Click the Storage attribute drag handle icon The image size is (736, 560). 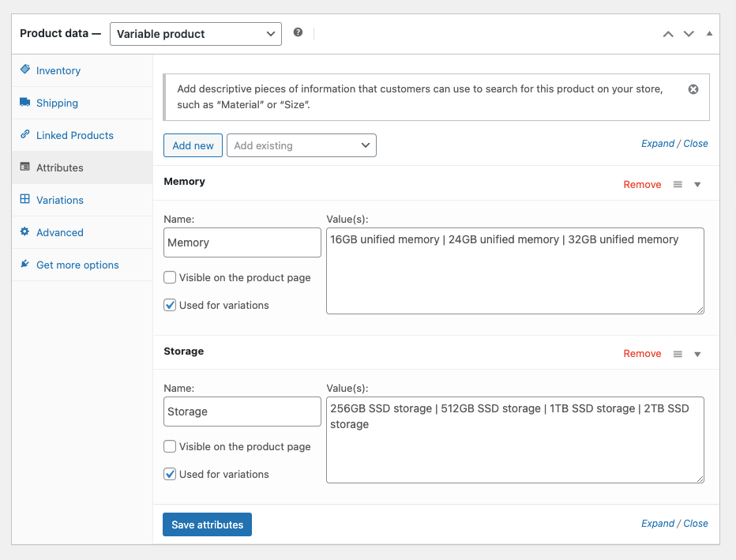pos(678,354)
